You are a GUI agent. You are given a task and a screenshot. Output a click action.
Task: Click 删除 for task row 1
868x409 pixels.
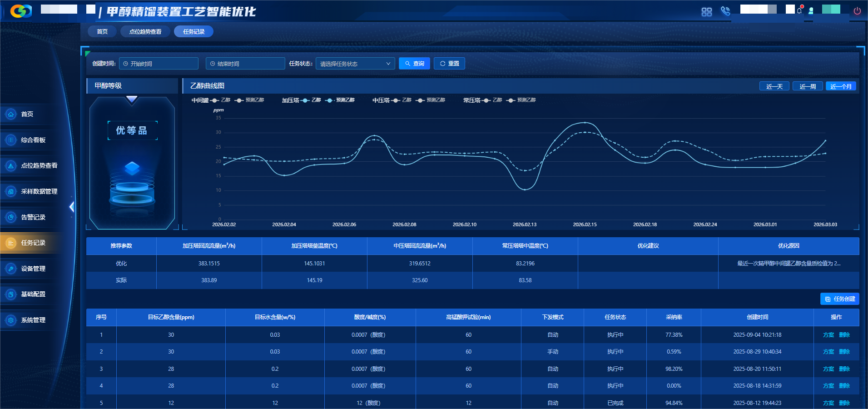coord(844,335)
